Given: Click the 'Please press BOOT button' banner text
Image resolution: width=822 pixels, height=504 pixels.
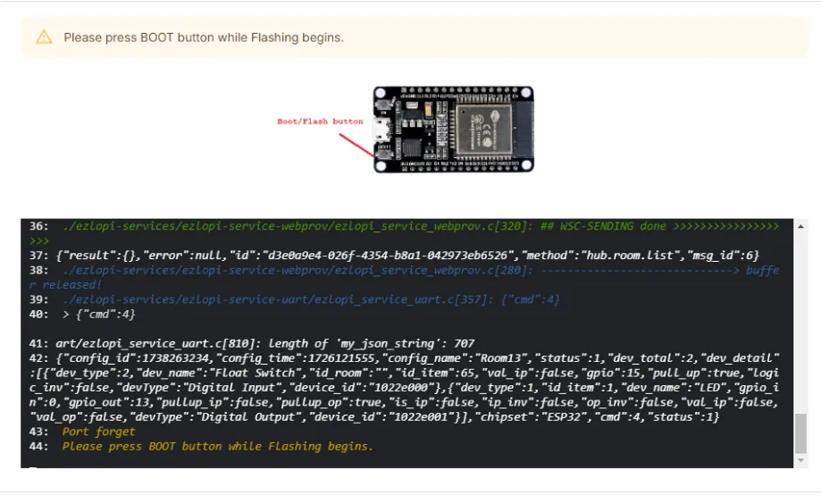Looking at the screenshot, I should (x=204, y=38).
